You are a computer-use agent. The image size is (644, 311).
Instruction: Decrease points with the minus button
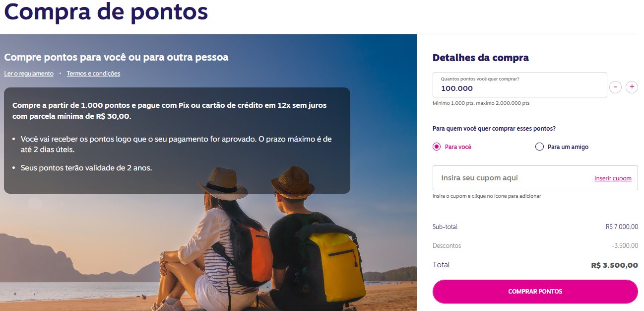click(x=615, y=87)
